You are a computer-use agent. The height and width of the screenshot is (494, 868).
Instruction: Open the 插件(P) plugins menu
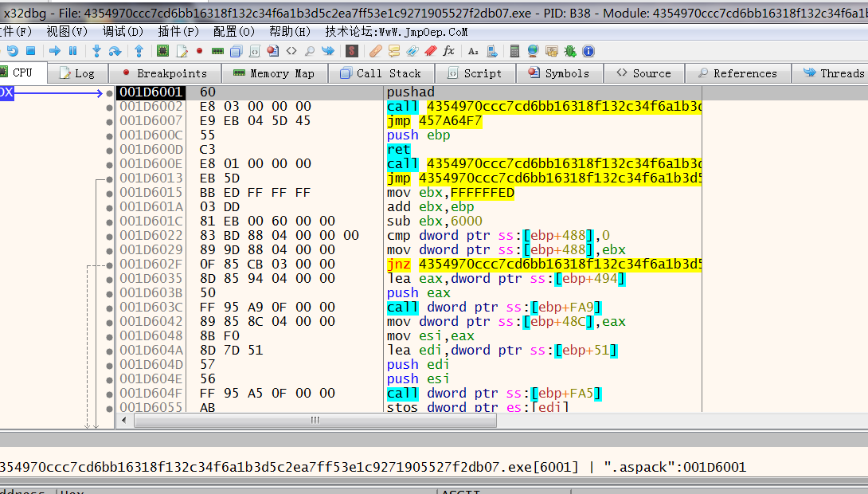[178, 32]
